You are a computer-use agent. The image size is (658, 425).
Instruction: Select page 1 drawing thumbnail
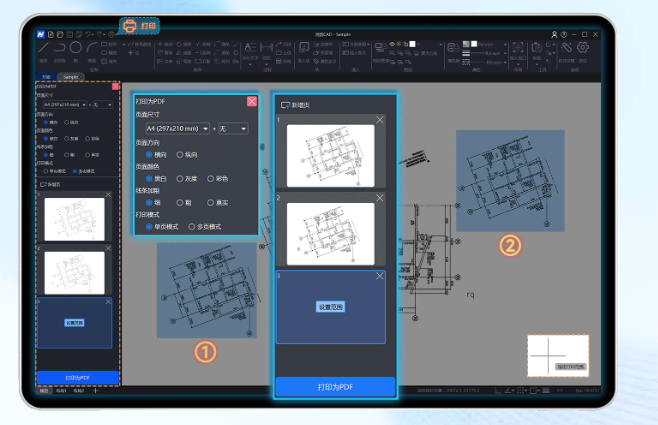tap(330, 156)
